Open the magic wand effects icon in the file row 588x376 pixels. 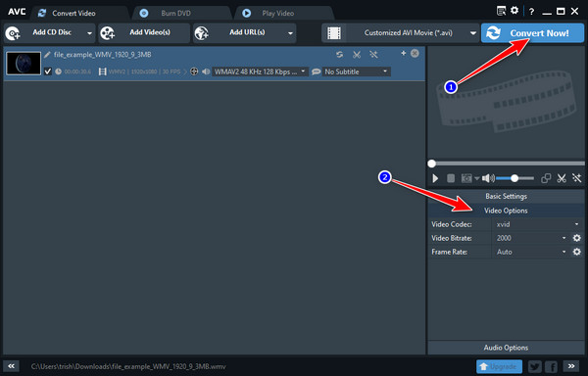point(373,55)
